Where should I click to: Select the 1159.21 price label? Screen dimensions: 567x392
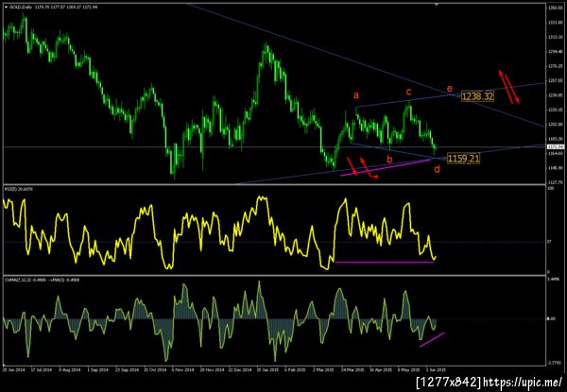(464, 159)
